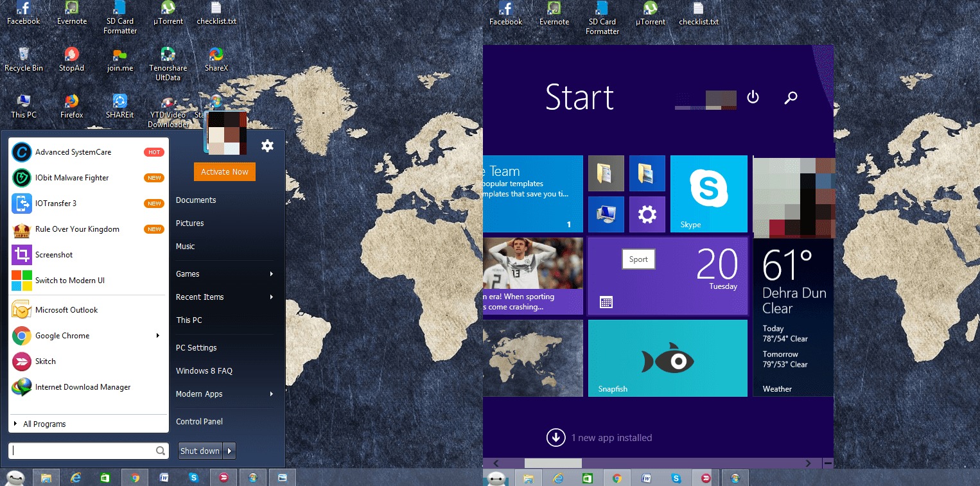980x486 pixels.
Task: Open Advanced SystemCare from Start menu
Action: [89, 152]
